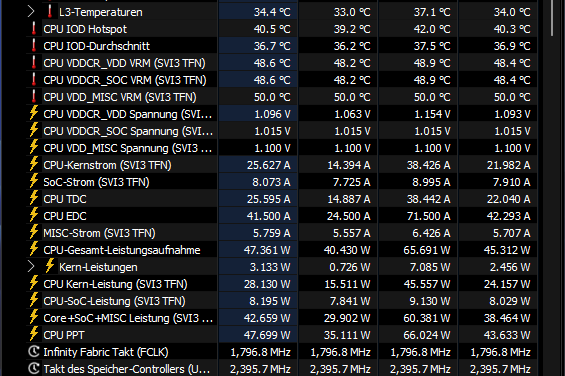The image size is (565, 376).
Task: Click thermometer icon of CPU IOD-Durchschnitt
Action: point(34,45)
